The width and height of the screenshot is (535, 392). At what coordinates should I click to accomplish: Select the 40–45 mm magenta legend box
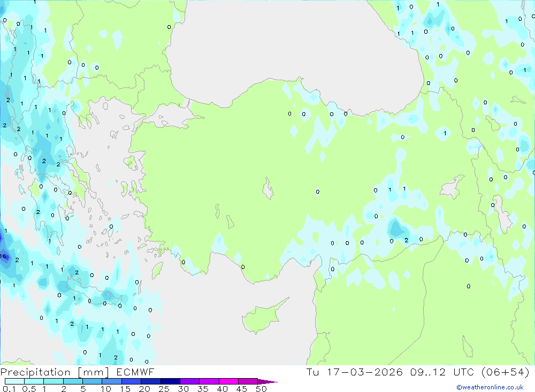tap(228, 381)
